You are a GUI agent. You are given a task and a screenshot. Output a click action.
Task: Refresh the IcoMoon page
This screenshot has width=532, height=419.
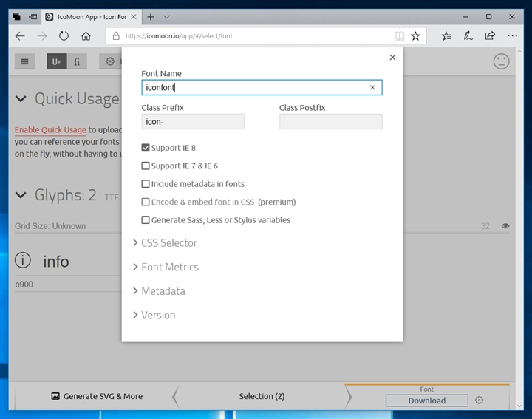[x=64, y=36]
